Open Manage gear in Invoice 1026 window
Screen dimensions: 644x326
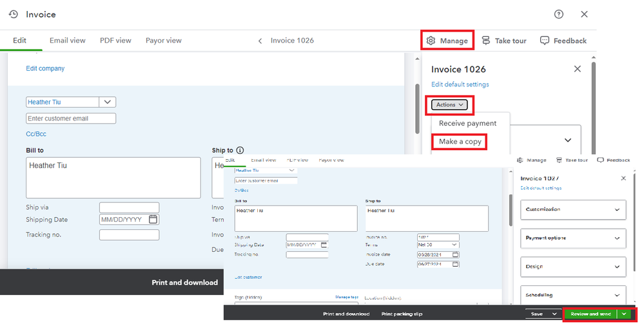pyautogui.click(x=447, y=41)
